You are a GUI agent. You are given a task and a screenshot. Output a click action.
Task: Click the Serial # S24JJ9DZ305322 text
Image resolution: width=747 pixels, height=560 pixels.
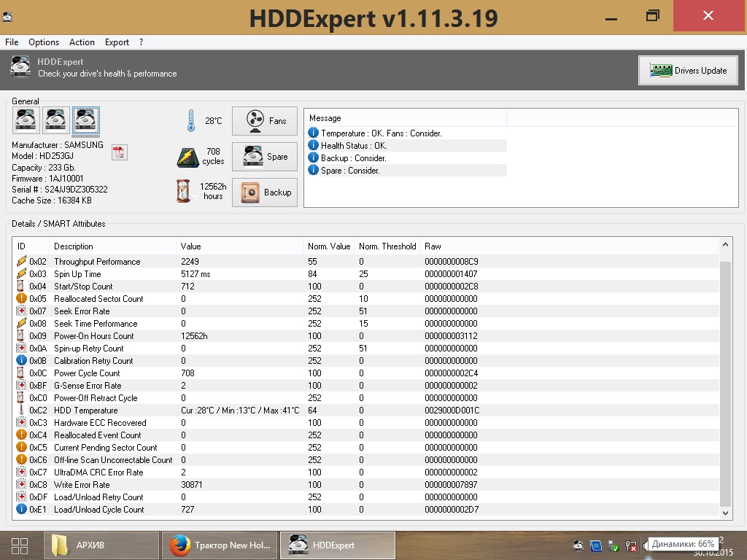coord(60,189)
